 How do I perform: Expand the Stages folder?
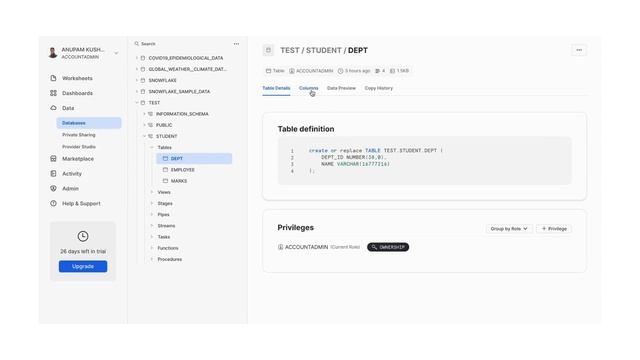pyautogui.click(x=151, y=203)
